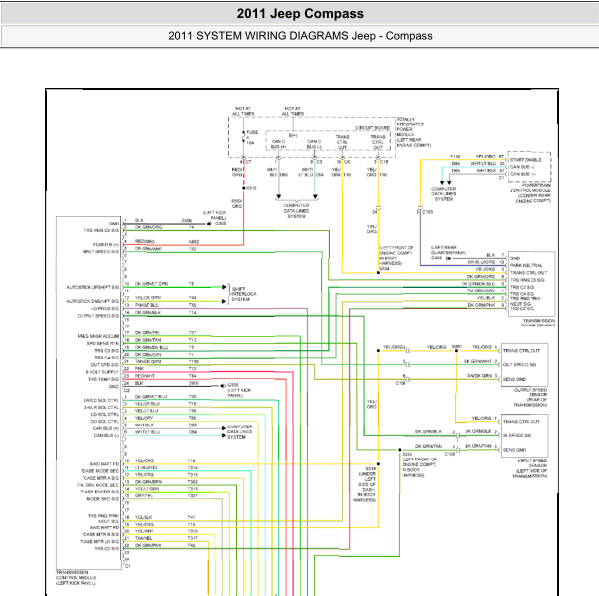Image resolution: width=599 pixels, height=596 pixels.
Task: Click the "2011 SYSTEM WIRING DIAGRAMS Jeep - Compass" subtitle
Action: point(300,36)
